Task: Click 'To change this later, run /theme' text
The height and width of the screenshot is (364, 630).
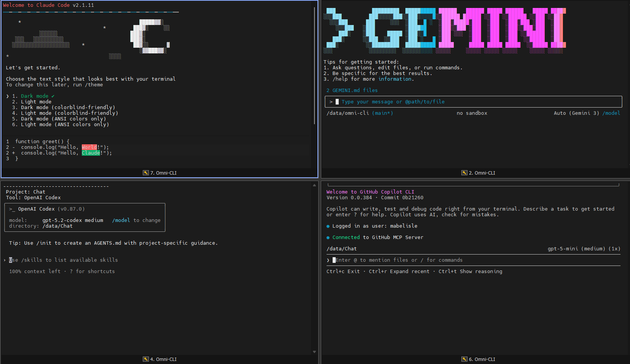Action: pos(55,85)
